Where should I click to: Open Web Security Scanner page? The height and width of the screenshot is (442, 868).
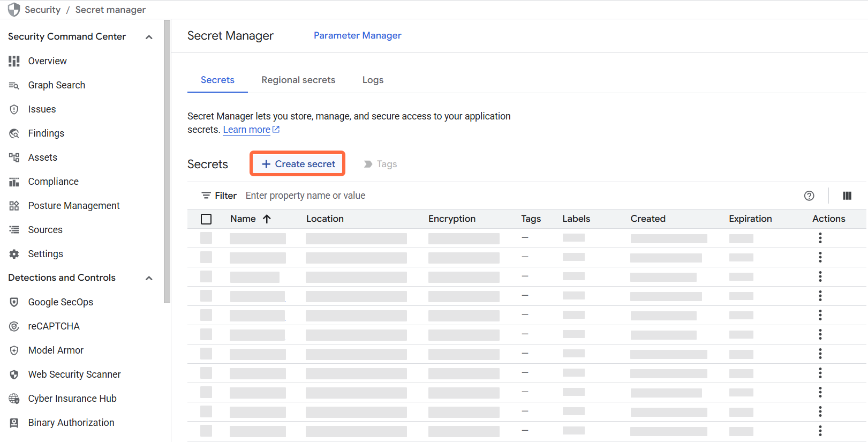click(74, 374)
